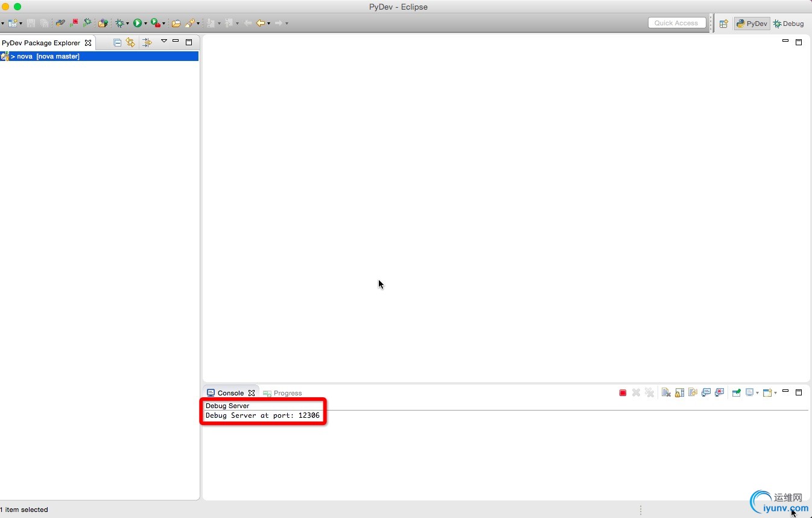Toggle show console on standard error
This screenshot has width=812, height=518.
coord(719,392)
